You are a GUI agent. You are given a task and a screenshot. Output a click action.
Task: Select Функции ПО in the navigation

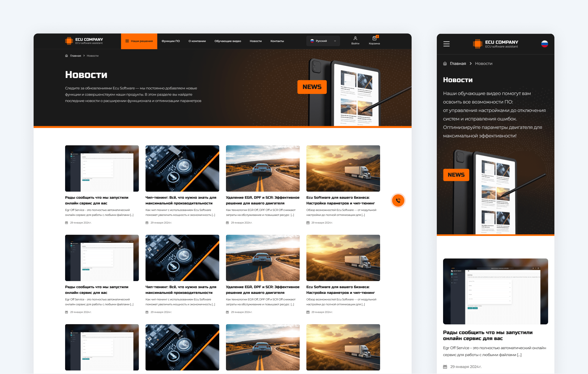[171, 41]
